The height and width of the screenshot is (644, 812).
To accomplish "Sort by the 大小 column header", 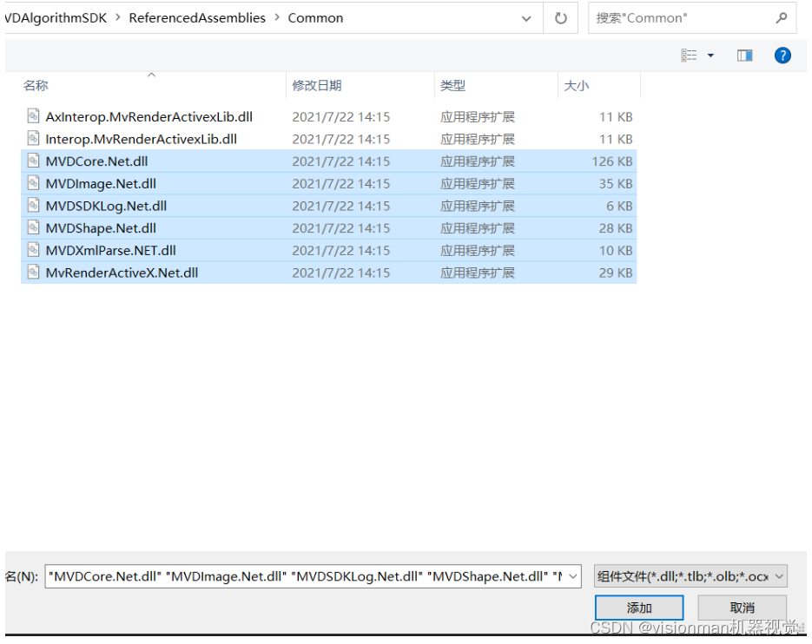I will click(577, 85).
